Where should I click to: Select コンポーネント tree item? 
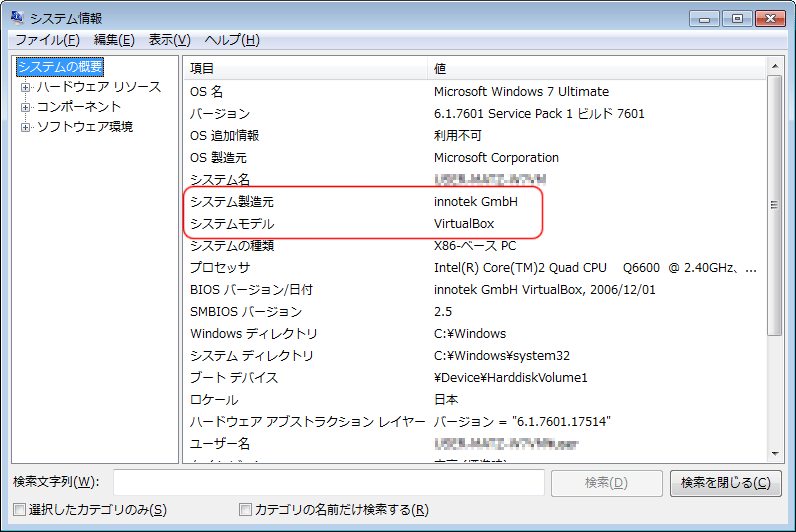[79, 107]
